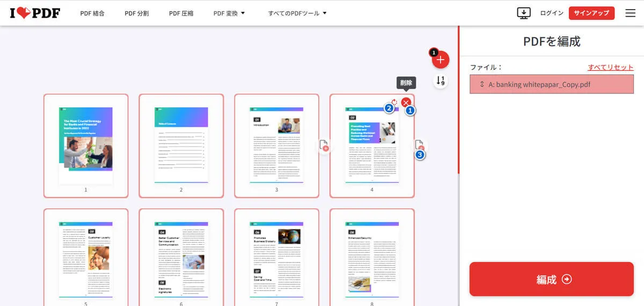Click the iLovePDF logo
Screen dimensions: 644x306
click(34, 13)
